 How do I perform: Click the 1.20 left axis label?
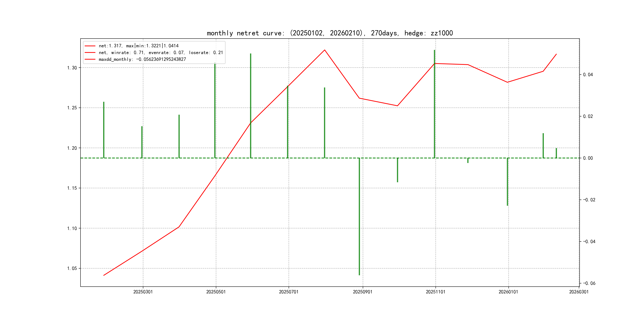point(72,148)
